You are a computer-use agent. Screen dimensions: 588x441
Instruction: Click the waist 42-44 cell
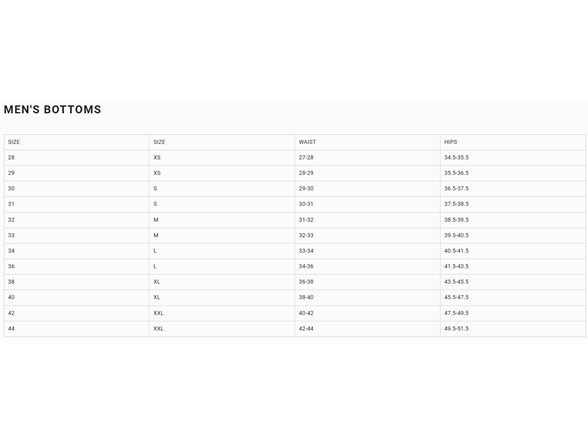tap(368, 329)
